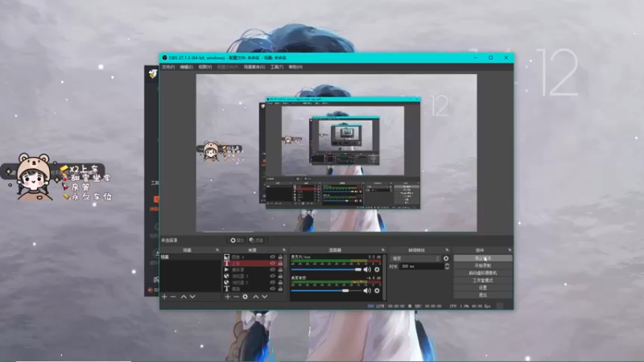Toggle lock on 上车 text source
The height and width of the screenshot is (362, 644).
280,264
